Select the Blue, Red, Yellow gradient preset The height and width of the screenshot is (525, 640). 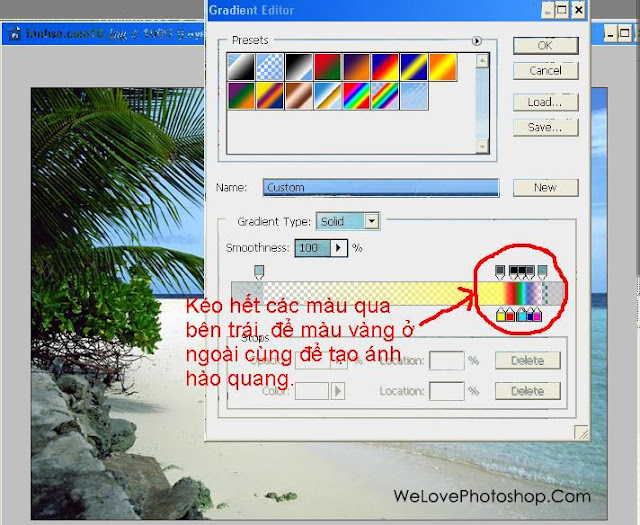pos(385,67)
